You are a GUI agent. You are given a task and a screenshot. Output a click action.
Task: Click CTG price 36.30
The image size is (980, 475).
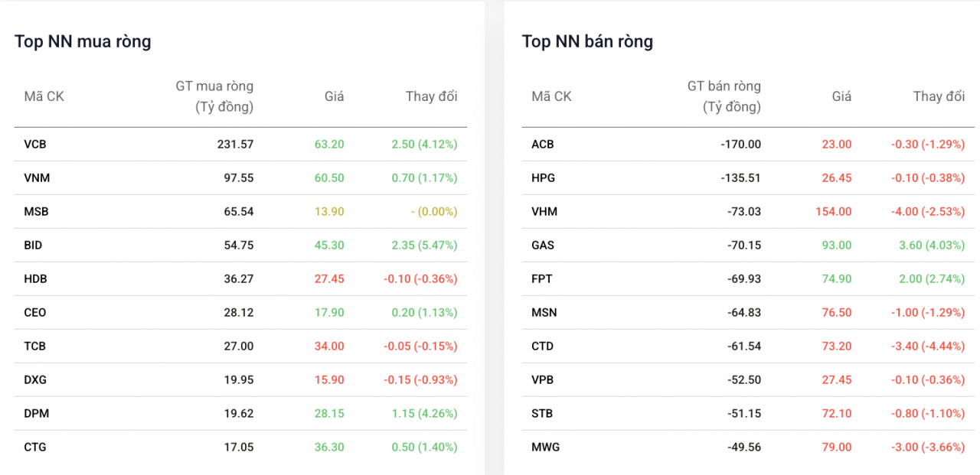[329, 447]
